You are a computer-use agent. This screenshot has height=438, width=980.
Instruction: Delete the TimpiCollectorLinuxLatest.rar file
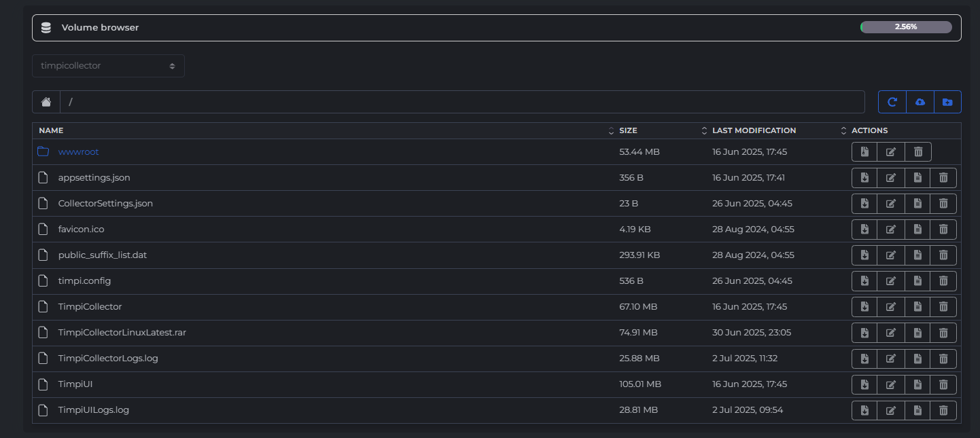[943, 333]
